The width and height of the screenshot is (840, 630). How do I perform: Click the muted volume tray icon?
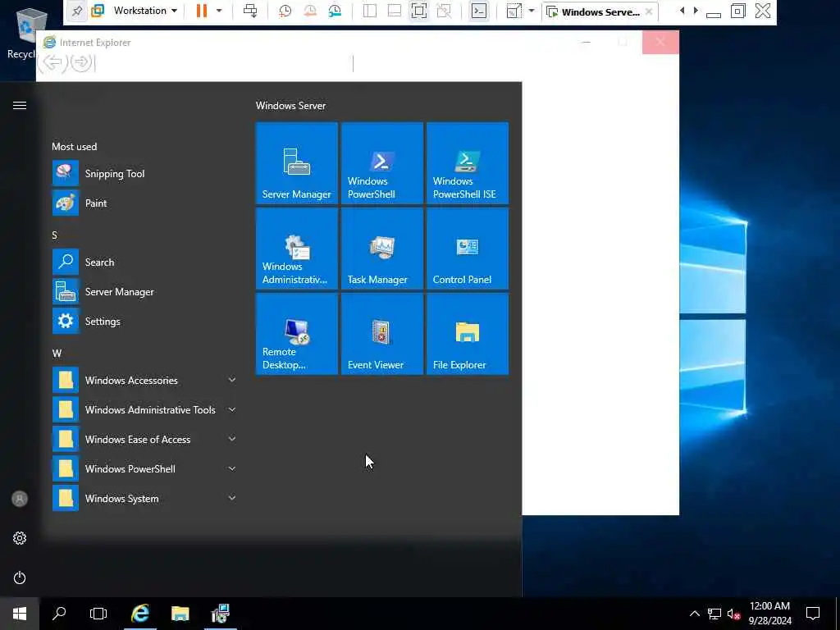point(733,614)
